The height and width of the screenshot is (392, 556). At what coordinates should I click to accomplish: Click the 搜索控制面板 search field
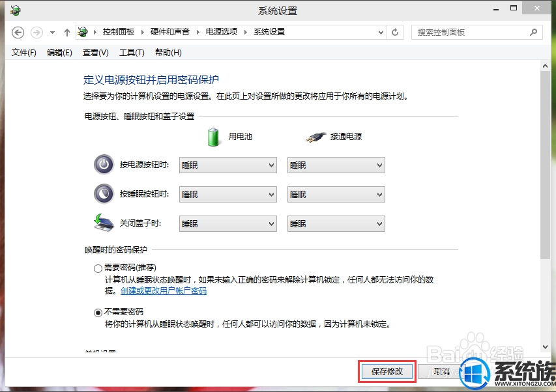[x=477, y=33]
